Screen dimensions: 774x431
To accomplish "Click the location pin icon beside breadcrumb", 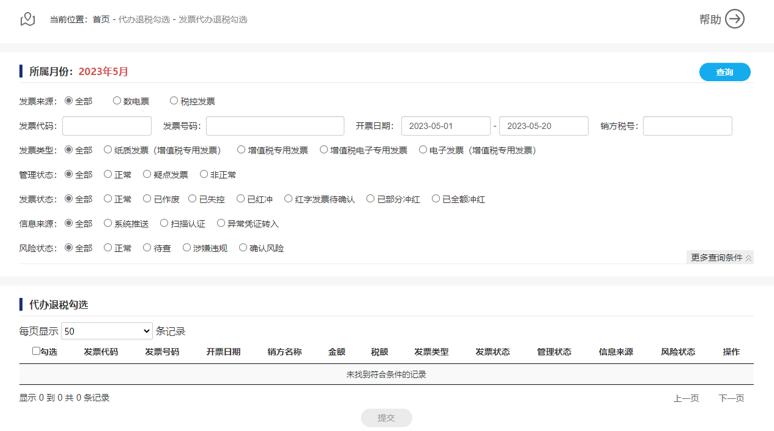I will [28, 19].
